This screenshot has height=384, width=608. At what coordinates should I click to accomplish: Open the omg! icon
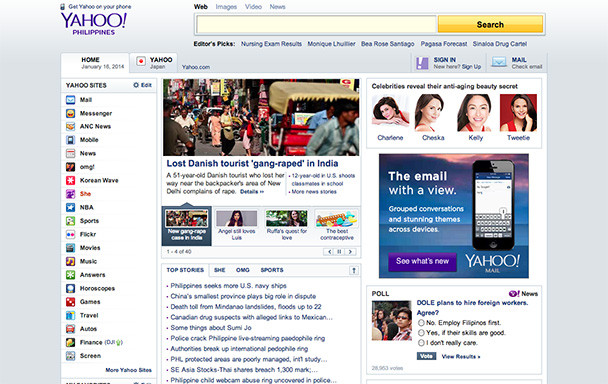pyautogui.click(x=70, y=167)
